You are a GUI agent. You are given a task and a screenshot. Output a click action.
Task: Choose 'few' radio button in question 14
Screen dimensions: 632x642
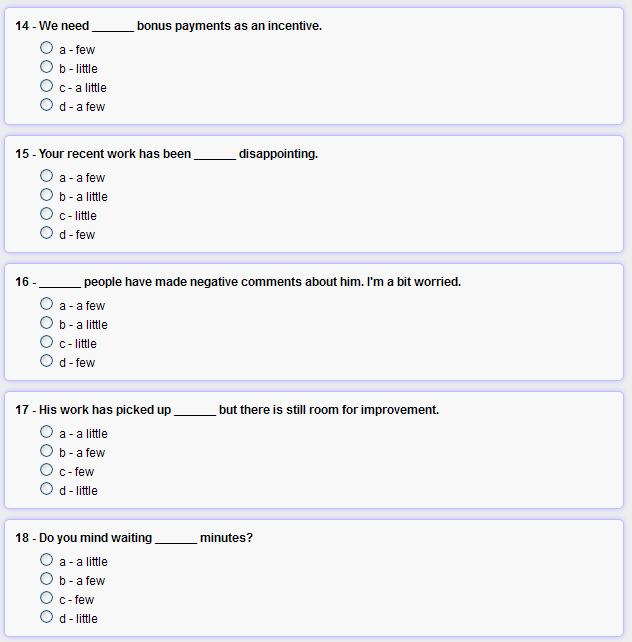tap(47, 48)
